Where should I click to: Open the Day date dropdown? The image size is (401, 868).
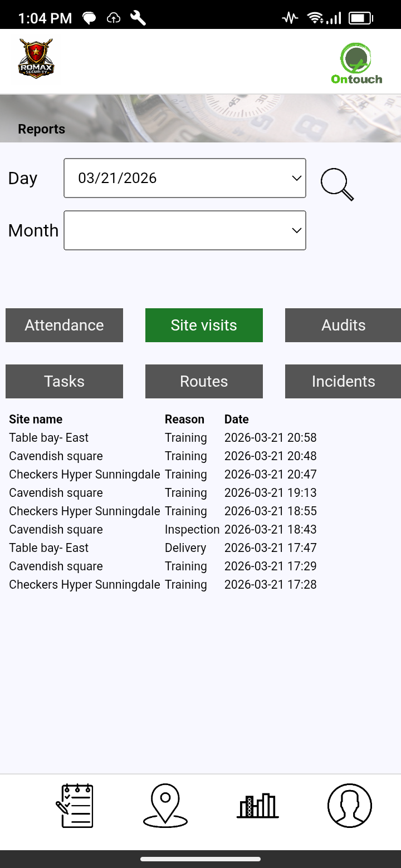tap(185, 178)
